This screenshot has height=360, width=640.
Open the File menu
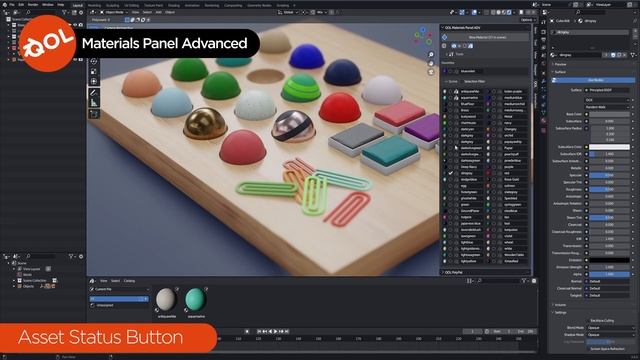tap(12, 4)
